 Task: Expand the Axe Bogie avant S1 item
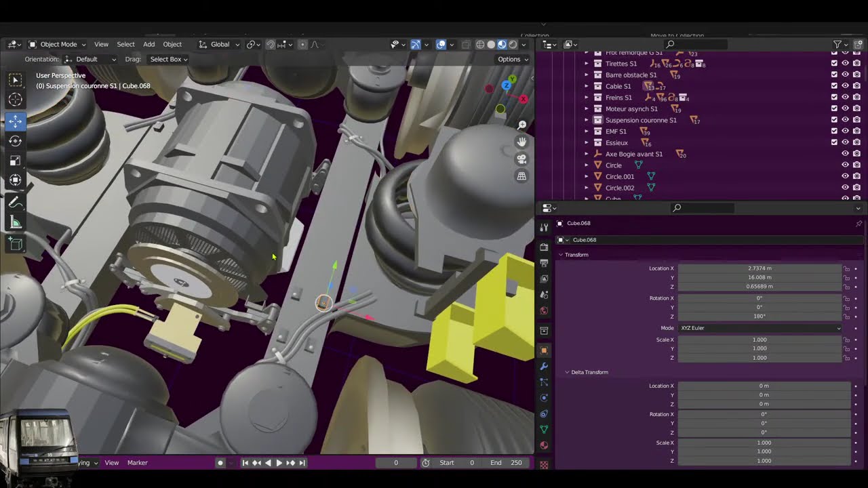587,154
